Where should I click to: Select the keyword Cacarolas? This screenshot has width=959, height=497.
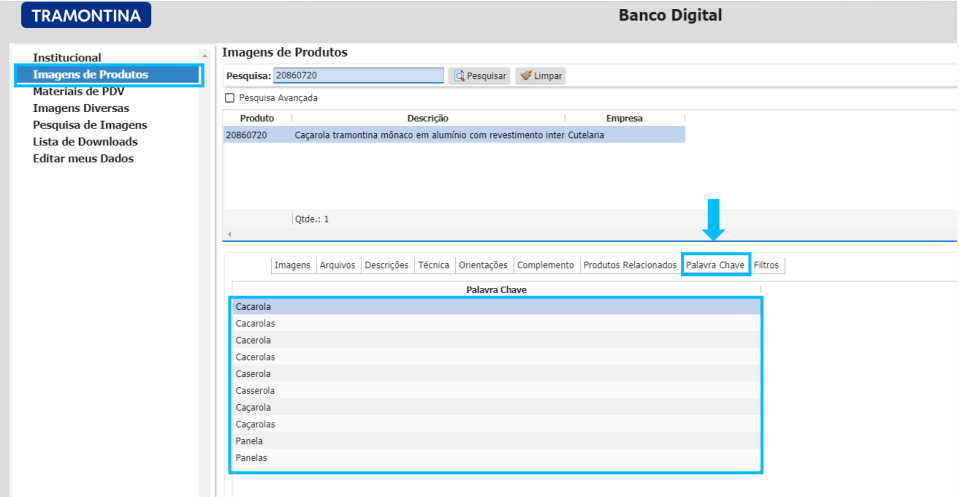click(x=496, y=323)
